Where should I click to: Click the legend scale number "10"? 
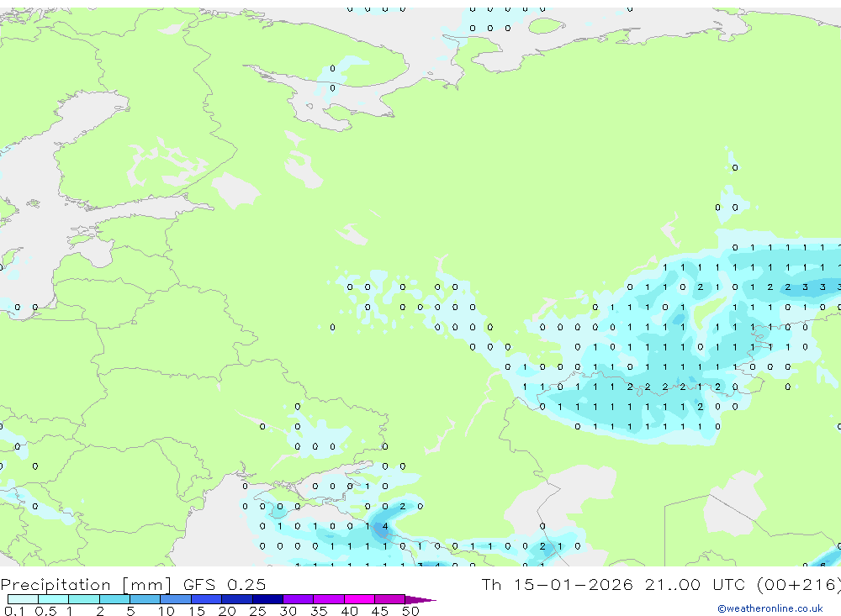(167, 611)
